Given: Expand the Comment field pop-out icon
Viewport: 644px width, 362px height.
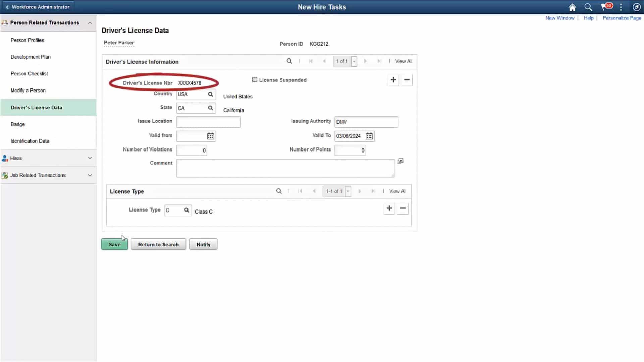Looking at the screenshot, I should 400,161.
